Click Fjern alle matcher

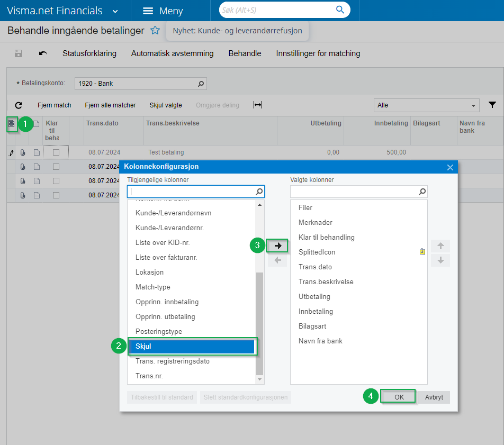[x=110, y=105]
